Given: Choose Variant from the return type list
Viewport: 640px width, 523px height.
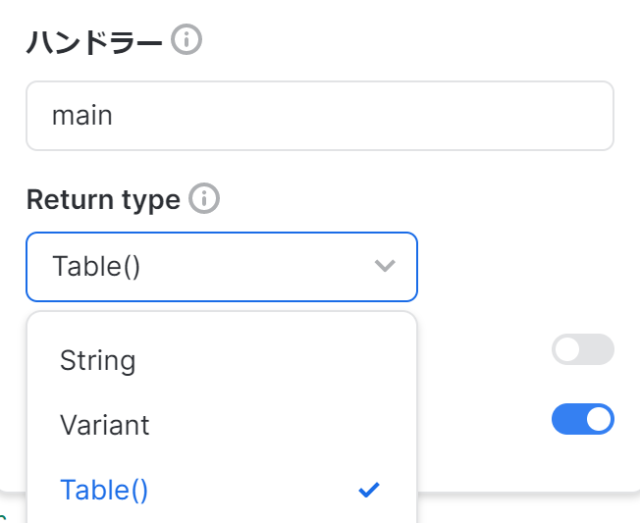Looking at the screenshot, I should pyautogui.click(x=104, y=425).
